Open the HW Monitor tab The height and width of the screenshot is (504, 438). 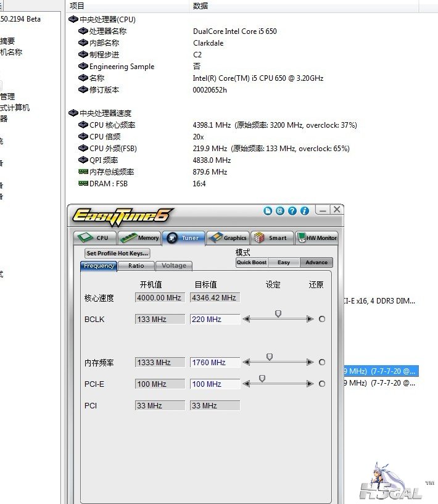pos(317,238)
